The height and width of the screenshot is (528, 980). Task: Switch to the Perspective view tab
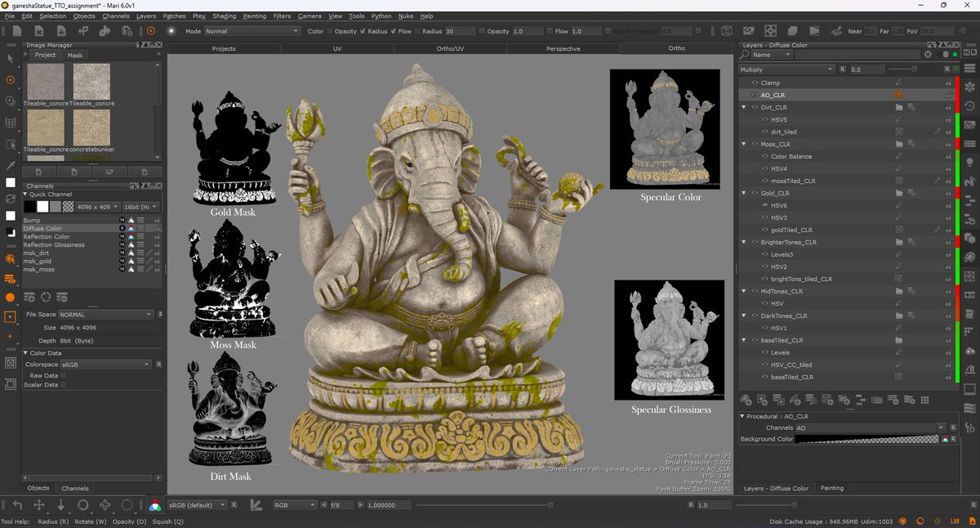pos(563,48)
